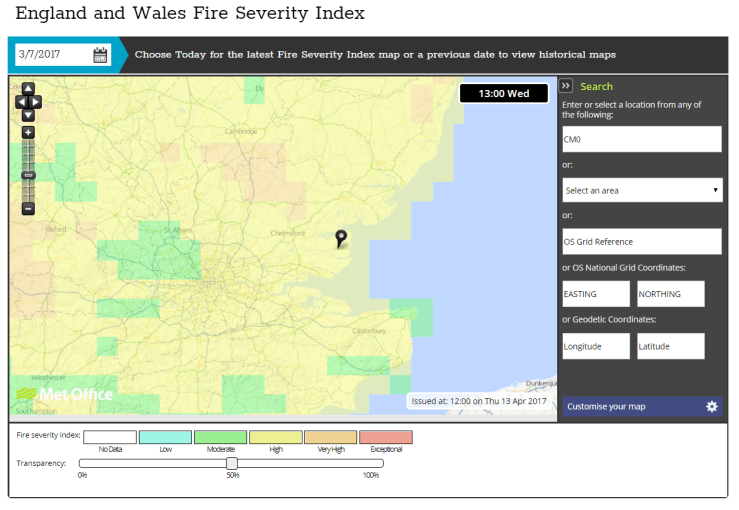739x510 pixels.
Task: Click the location search field containing CM0
Action: [641, 139]
